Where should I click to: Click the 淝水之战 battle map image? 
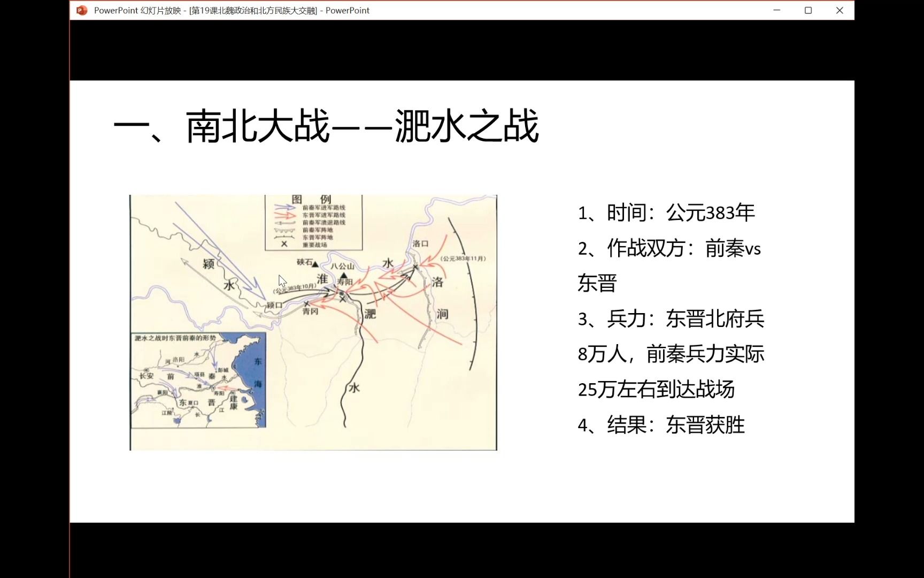pos(313,322)
